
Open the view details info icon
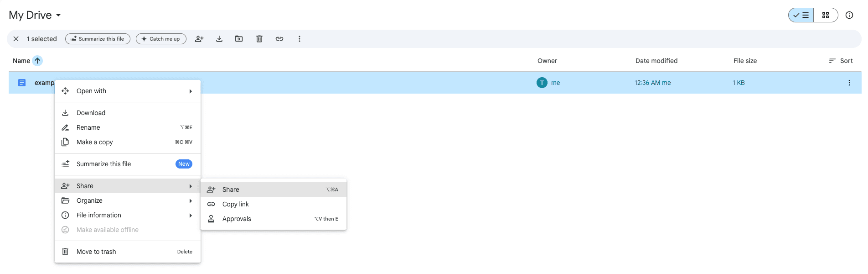pos(849,15)
